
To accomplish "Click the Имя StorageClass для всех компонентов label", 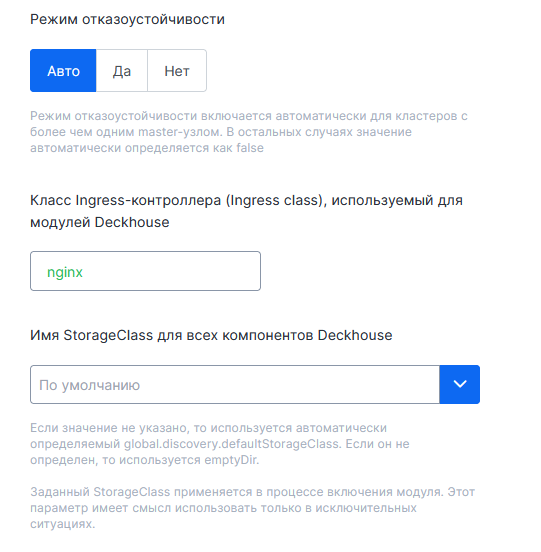I will pyautogui.click(x=211, y=335).
